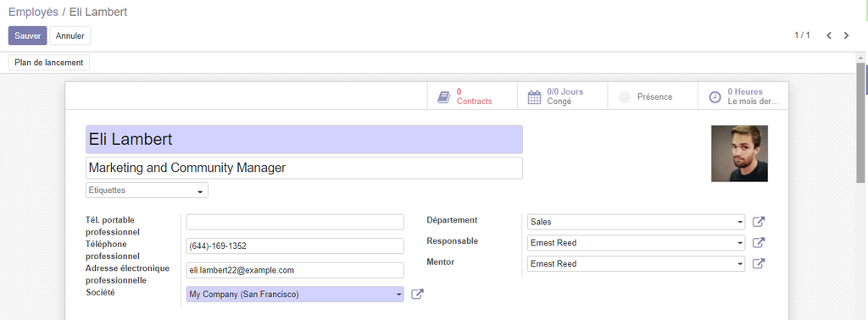Click the empty Tél. portable professionnel field
Image resolution: width=868 pixels, height=320 pixels.
click(295, 222)
